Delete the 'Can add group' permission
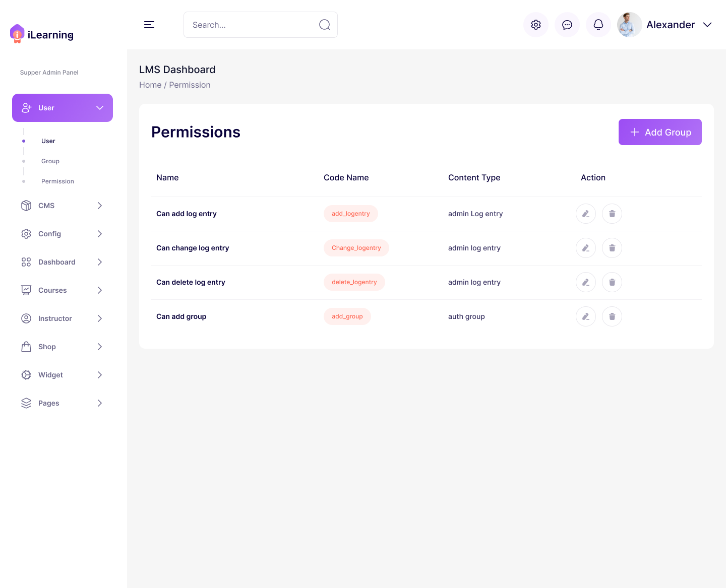The width and height of the screenshot is (726, 588). [x=612, y=316]
